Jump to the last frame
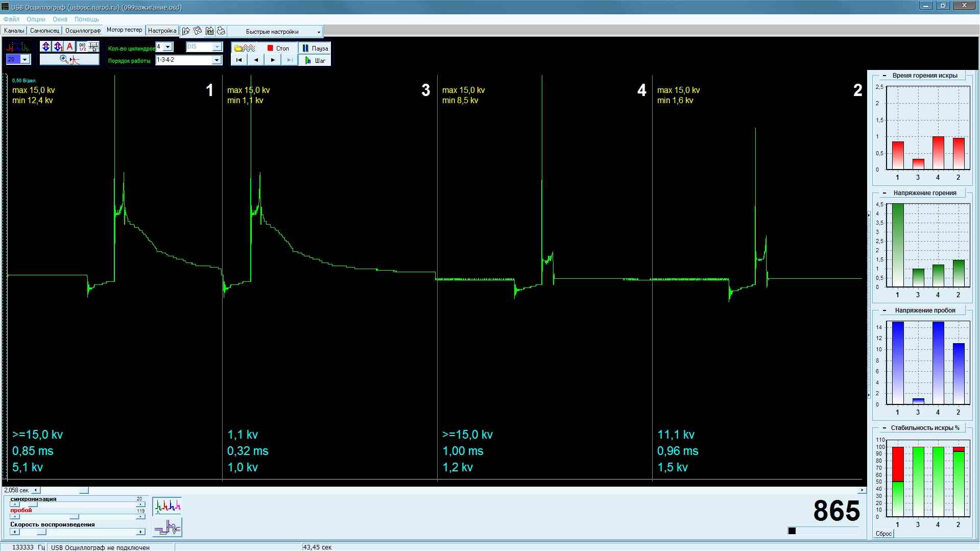 [290, 60]
